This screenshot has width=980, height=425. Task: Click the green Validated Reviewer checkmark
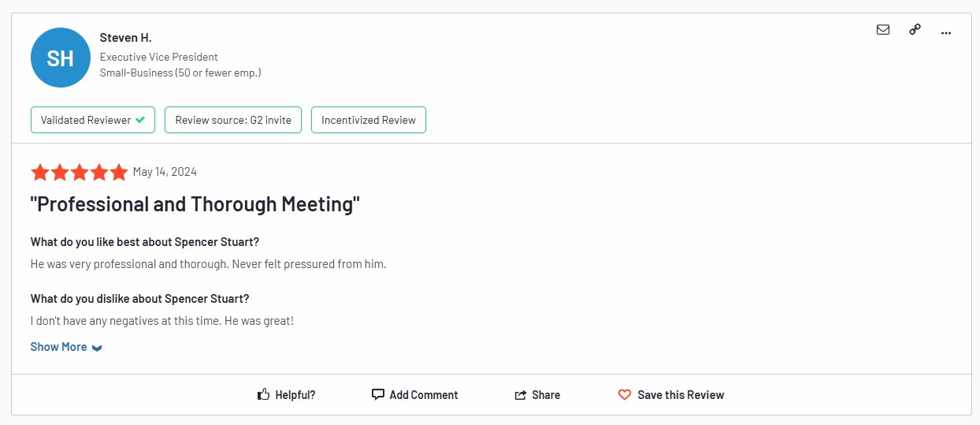coord(140,120)
